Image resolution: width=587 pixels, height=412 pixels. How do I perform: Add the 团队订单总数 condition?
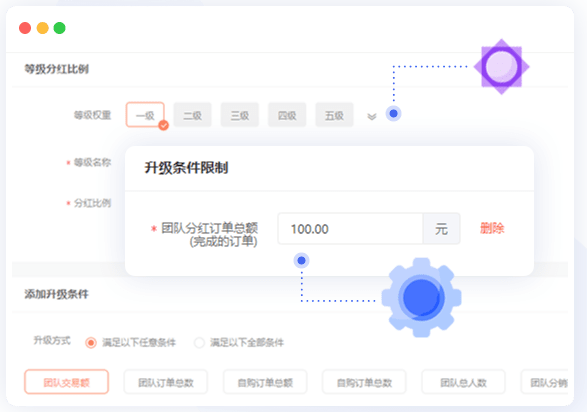pos(166,382)
